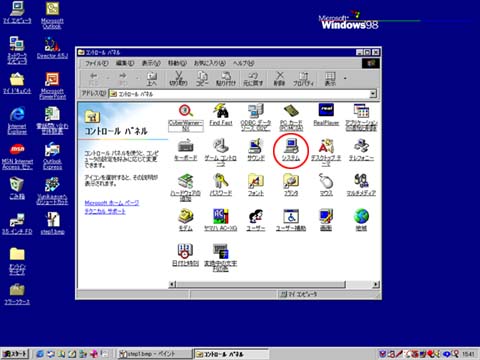Screen dimensions: 480x360
Task: Select the Internet Explorer desktop icon
Action: click(17, 121)
